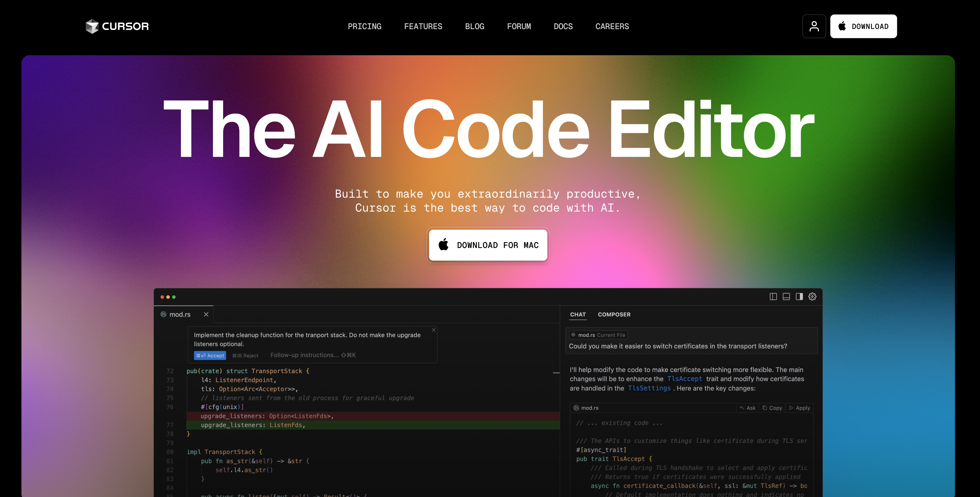980x497 pixels.
Task: Click the comment '// listeners sent from the old process'
Action: pos(307,398)
